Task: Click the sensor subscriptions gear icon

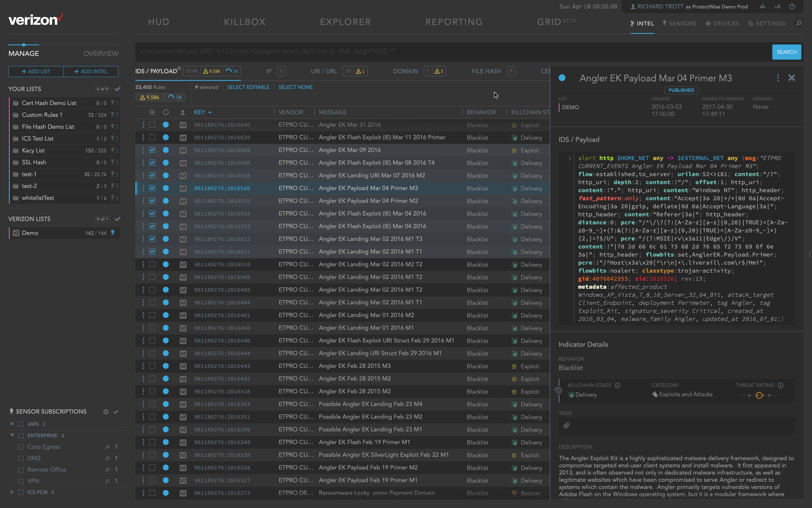Action: [106, 411]
